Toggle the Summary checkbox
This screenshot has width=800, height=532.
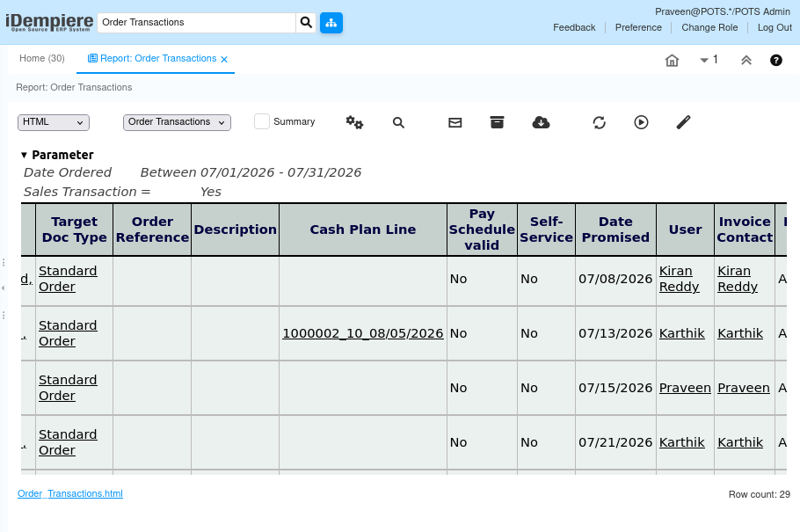pyautogui.click(x=262, y=121)
